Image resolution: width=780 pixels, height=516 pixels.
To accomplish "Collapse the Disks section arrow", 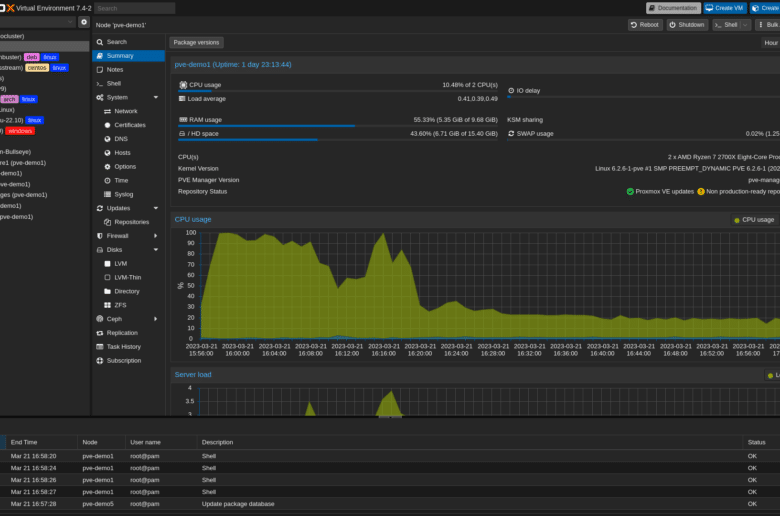I will (x=156, y=250).
